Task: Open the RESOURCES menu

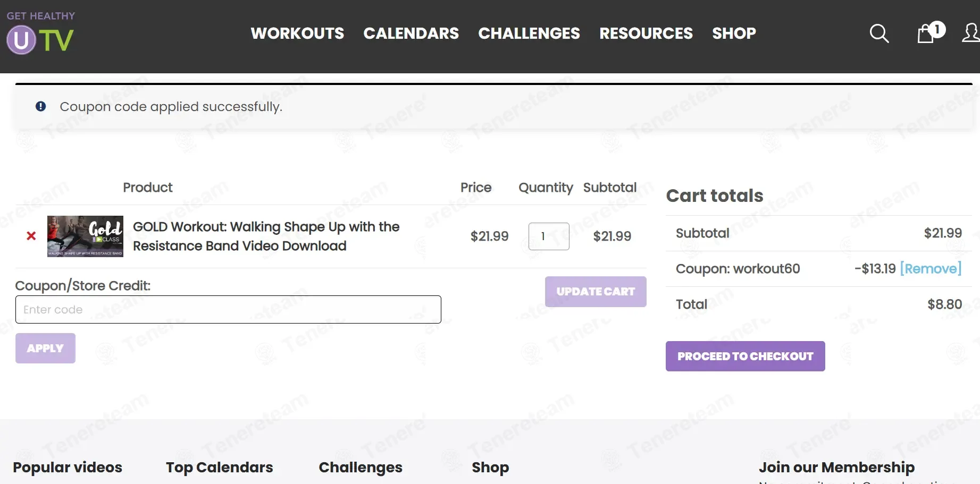Action: pyautogui.click(x=646, y=33)
